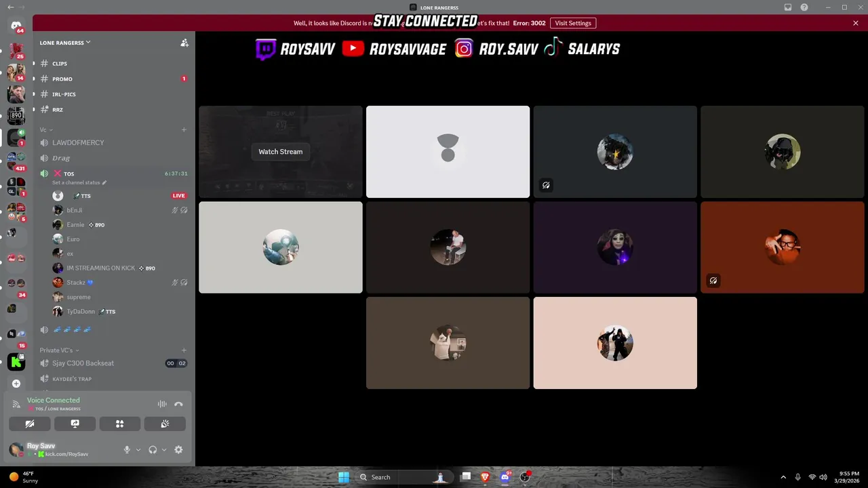
Task: Open the server icon with 890 logo
Action: click(x=16, y=115)
